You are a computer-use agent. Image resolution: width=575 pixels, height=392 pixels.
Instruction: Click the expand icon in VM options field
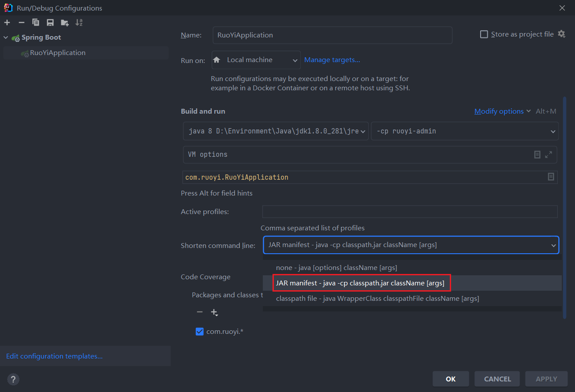[x=549, y=155]
